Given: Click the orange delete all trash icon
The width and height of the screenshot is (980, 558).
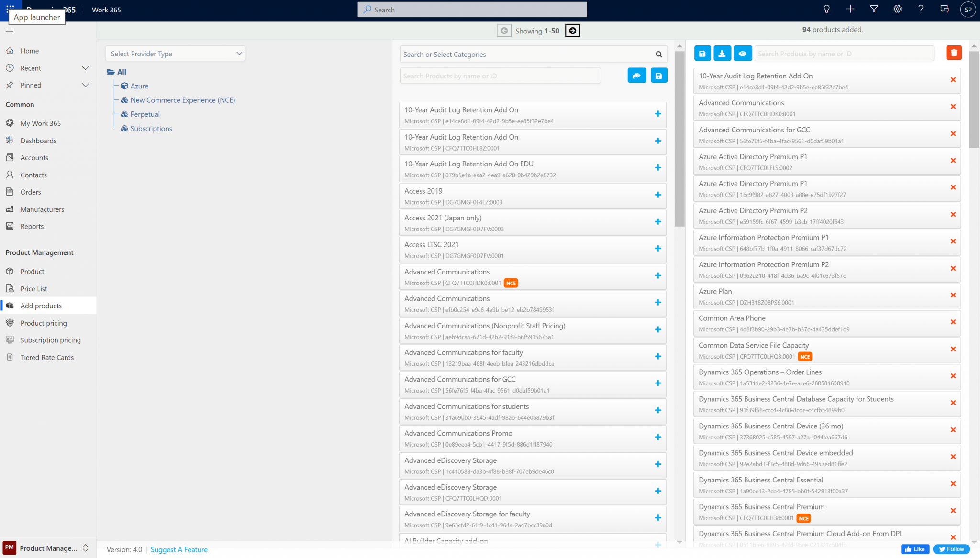Looking at the screenshot, I should pos(954,53).
